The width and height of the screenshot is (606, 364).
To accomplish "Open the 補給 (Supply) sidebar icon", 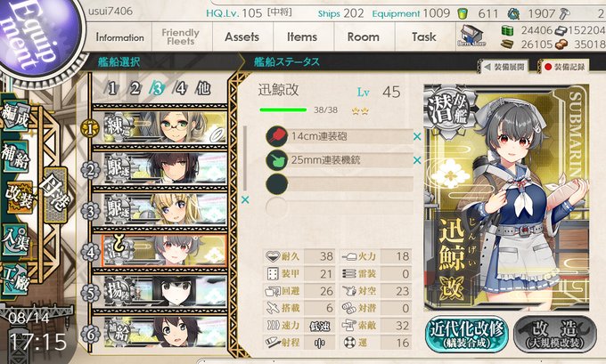I will coord(15,157).
